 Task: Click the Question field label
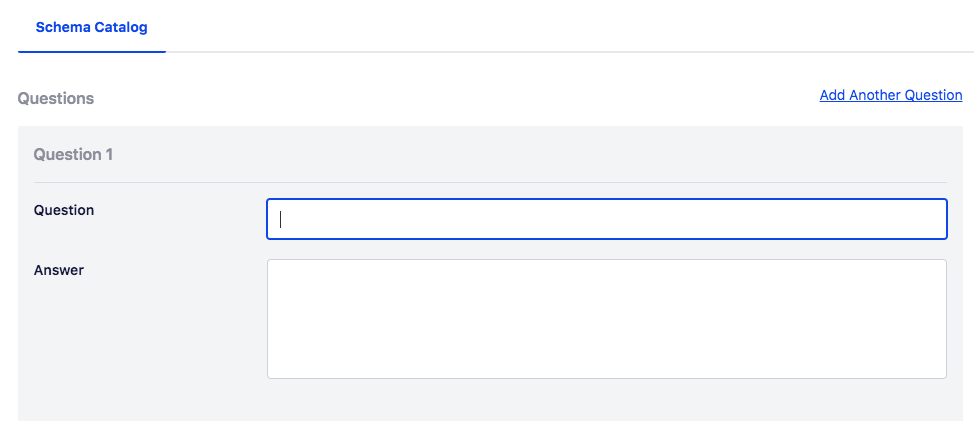[x=64, y=210]
